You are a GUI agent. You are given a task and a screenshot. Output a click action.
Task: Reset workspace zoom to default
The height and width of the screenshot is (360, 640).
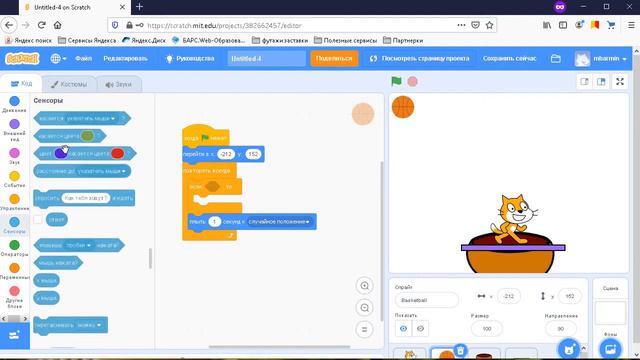[x=364, y=329]
